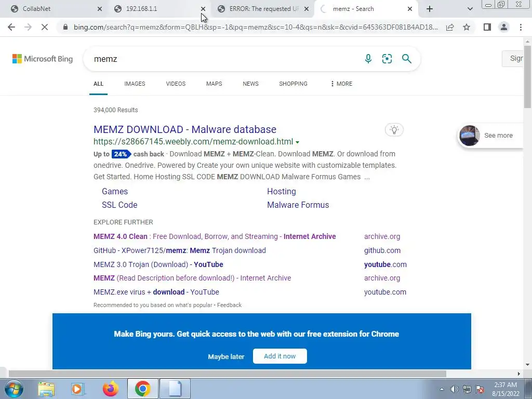Open a new tab
This screenshot has width=532, height=399.
coord(430,9)
